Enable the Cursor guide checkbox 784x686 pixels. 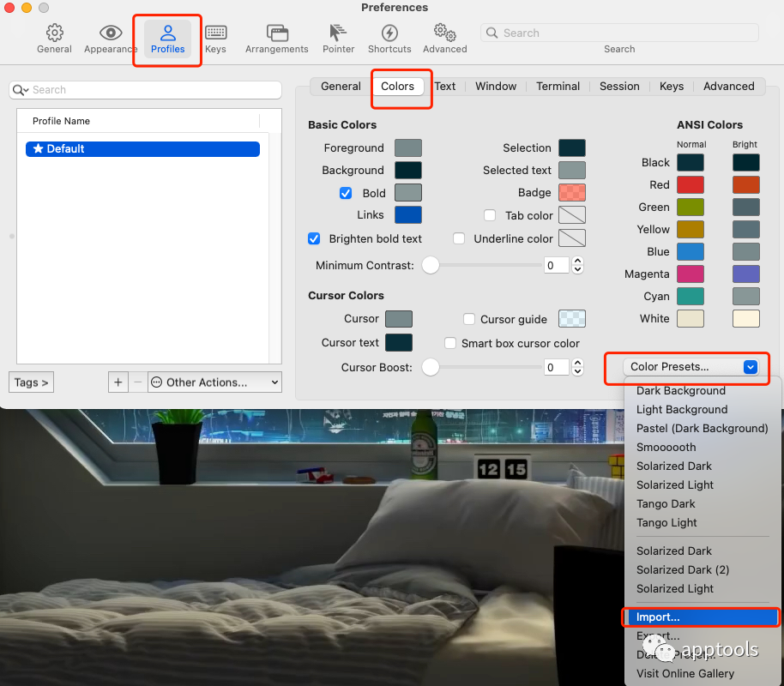[x=469, y=319]
